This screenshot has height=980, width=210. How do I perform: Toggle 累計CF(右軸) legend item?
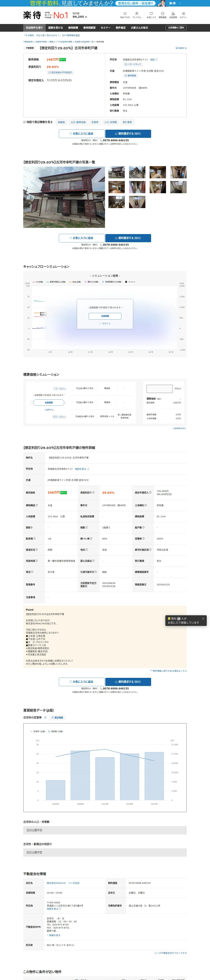pyautogui.click(x=91, y=282)
